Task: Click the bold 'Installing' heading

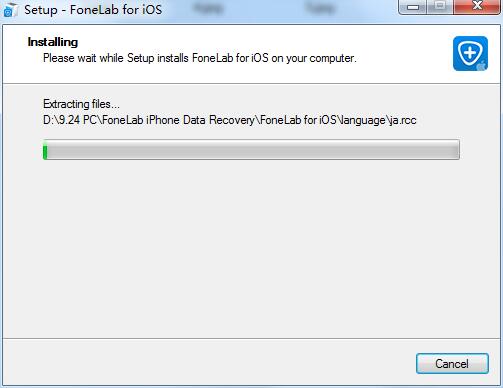Action: point(53,42)
